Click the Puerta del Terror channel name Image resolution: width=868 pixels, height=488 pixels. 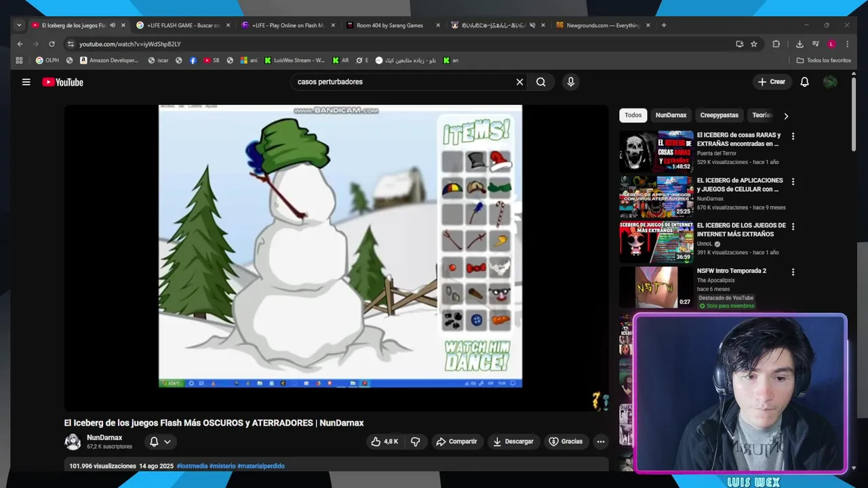717,154
